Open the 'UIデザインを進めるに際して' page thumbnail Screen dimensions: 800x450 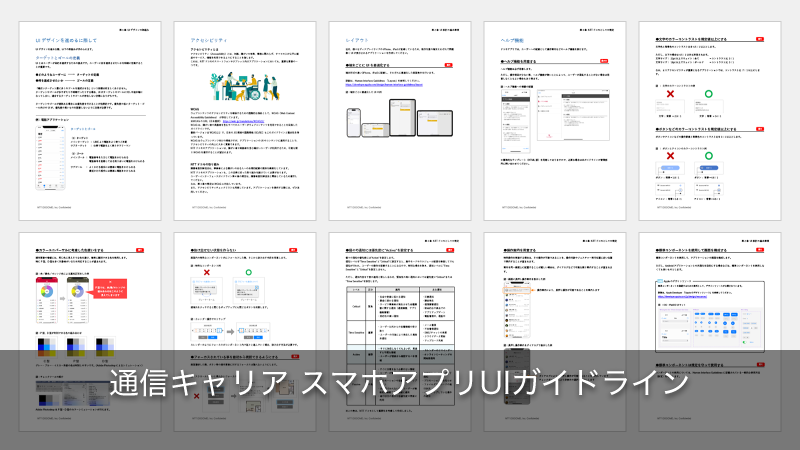click(x=90, y=121)
